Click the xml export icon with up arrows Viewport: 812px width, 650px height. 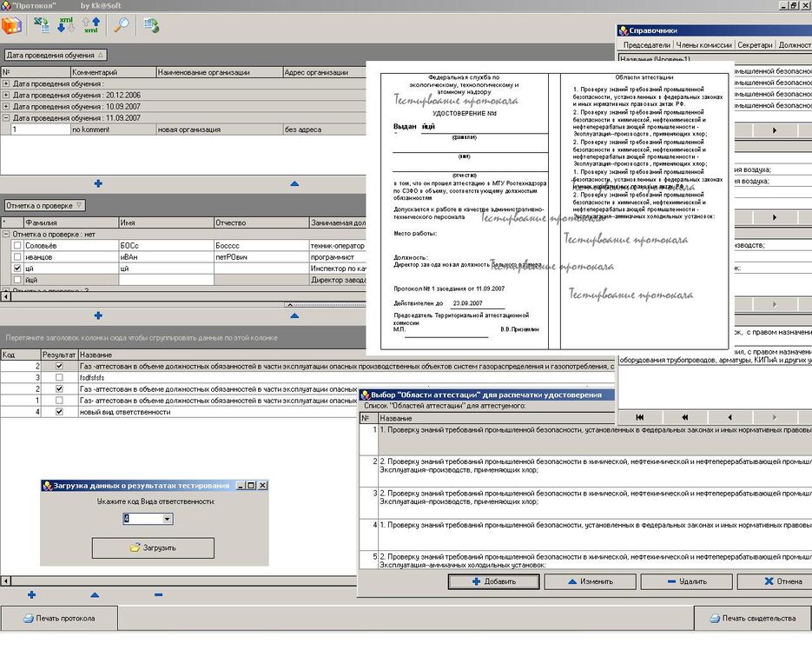pyautogui.click(x=91, y=24)
